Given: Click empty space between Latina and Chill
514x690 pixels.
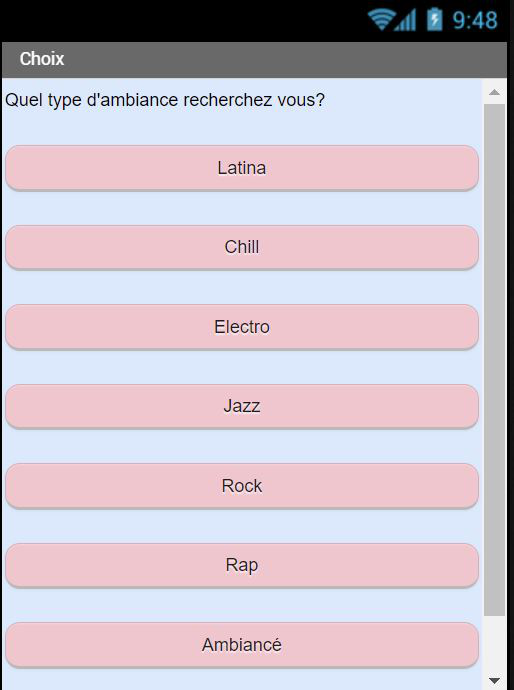Looking at the screenshot, I should [242, 208].
